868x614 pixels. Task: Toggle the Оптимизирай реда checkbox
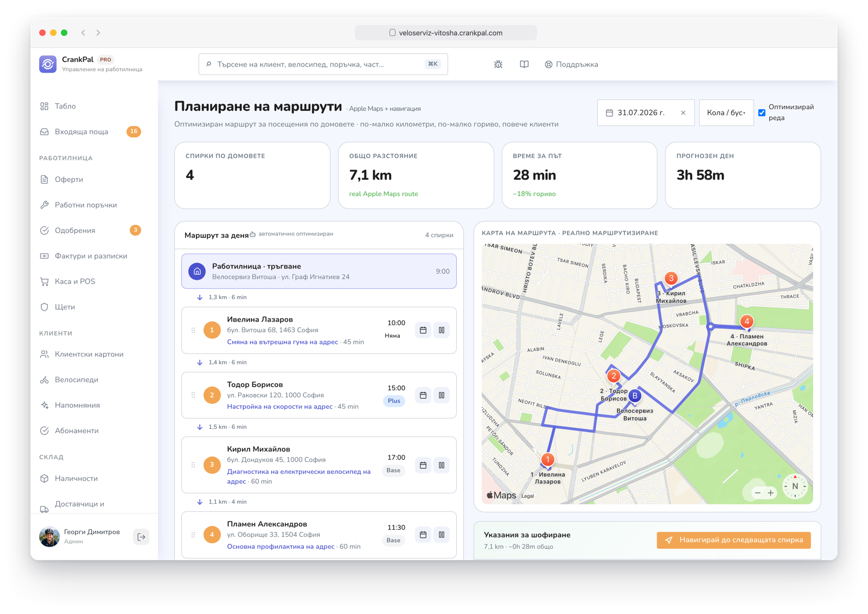tap(762, 113)
